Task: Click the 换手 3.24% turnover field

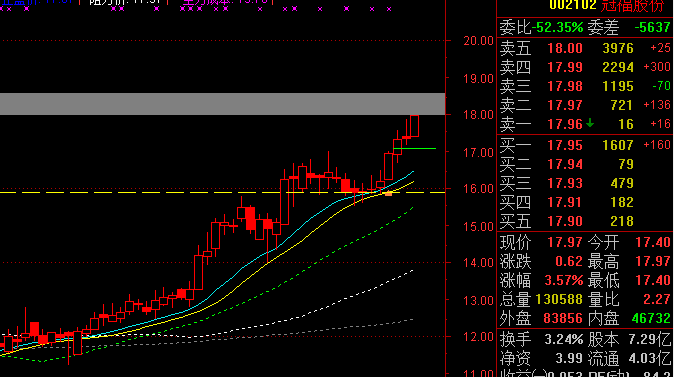Action: pyautogui.click(x=541, y=340)
